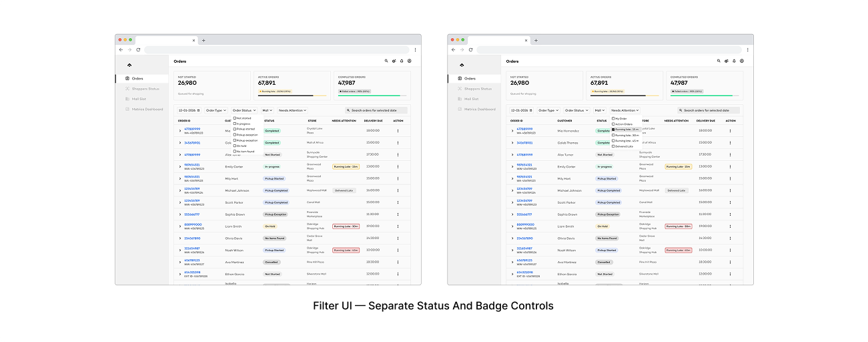Check the 'Not started' option in left status filter
The image size is (868, 342).
click(235, 118)
